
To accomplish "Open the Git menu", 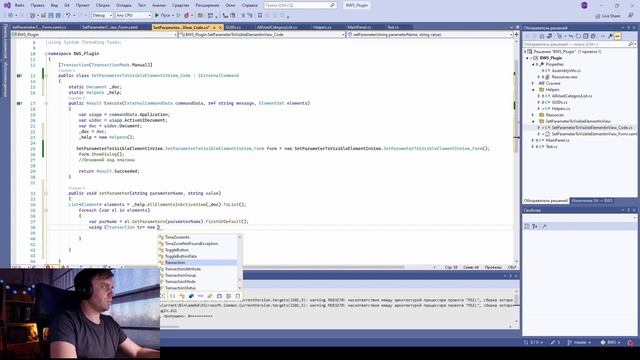I will coord(67,5).
